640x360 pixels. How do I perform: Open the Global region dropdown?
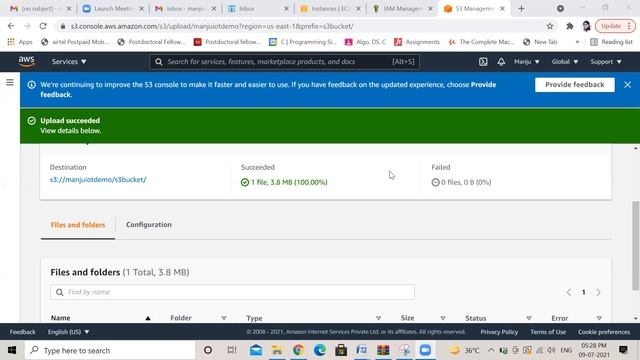point(565,62)
